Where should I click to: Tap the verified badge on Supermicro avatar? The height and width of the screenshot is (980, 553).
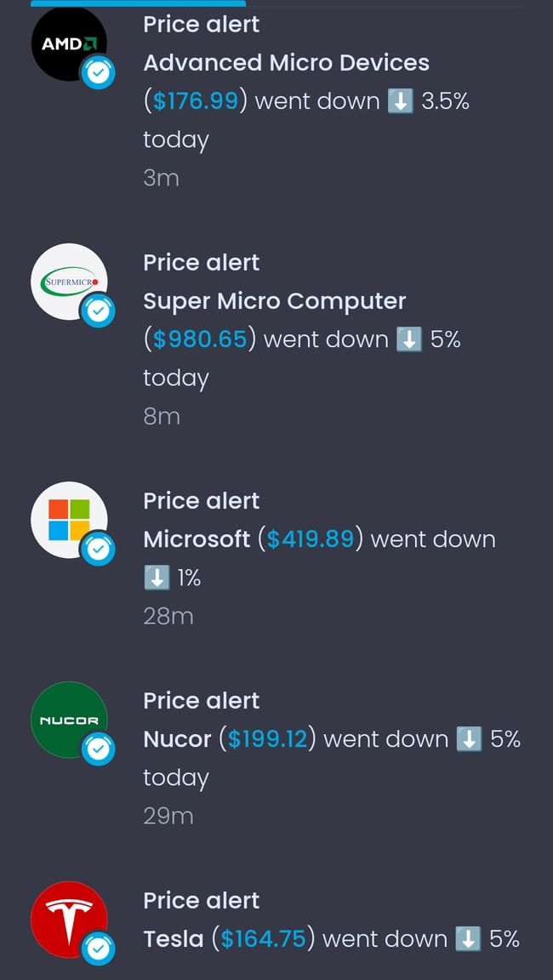click(99, 312)
